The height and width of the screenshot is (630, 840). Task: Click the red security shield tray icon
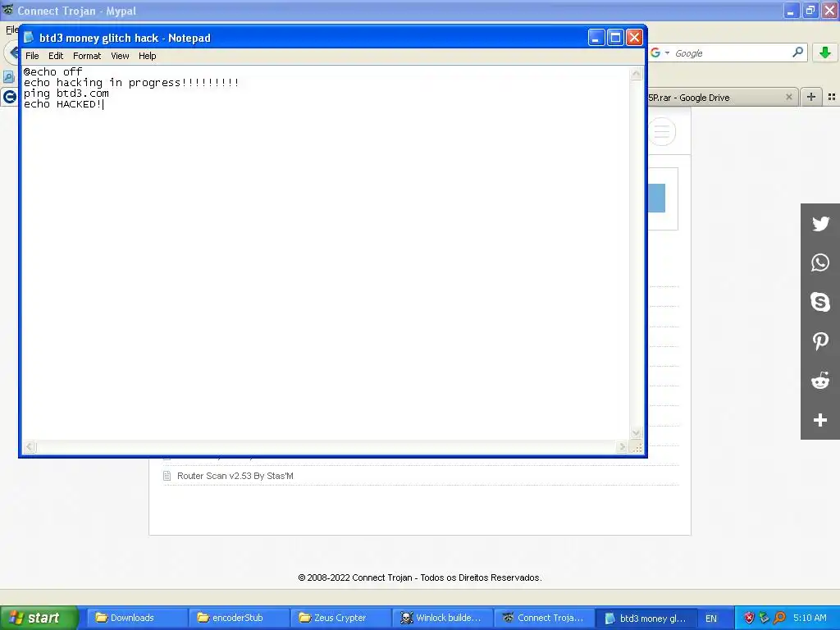coord(750,619)
